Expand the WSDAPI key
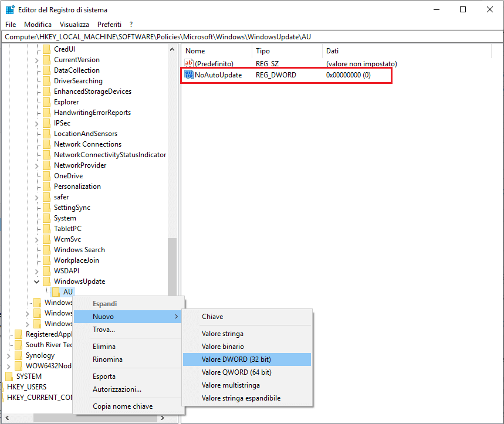 tap(36, 271)
